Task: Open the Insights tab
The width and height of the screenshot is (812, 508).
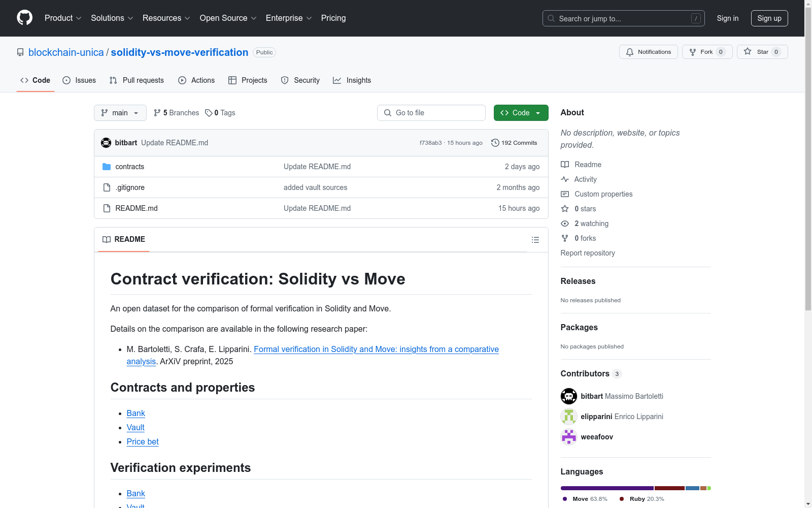Action: [x=352, y=80]
